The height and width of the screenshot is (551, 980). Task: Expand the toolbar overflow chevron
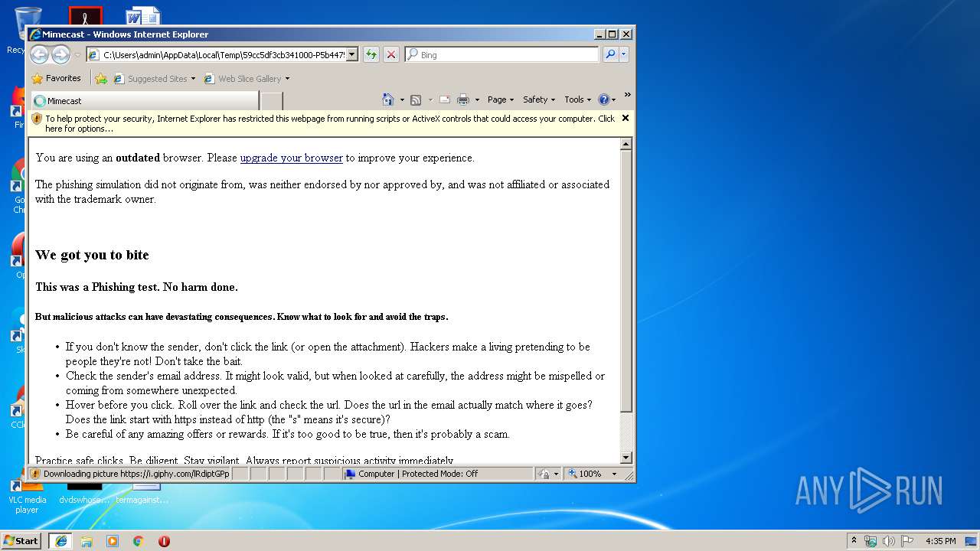[627, 95]
